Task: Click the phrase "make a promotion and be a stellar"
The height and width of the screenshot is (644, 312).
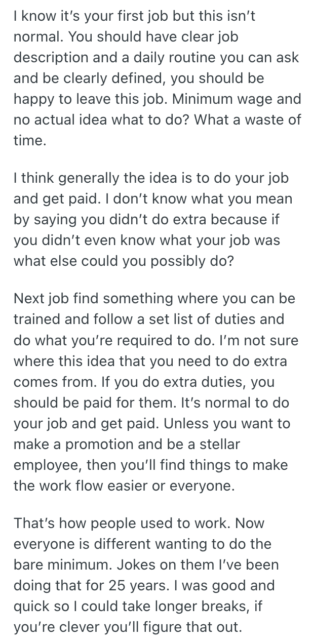Action: pos(127,445)
